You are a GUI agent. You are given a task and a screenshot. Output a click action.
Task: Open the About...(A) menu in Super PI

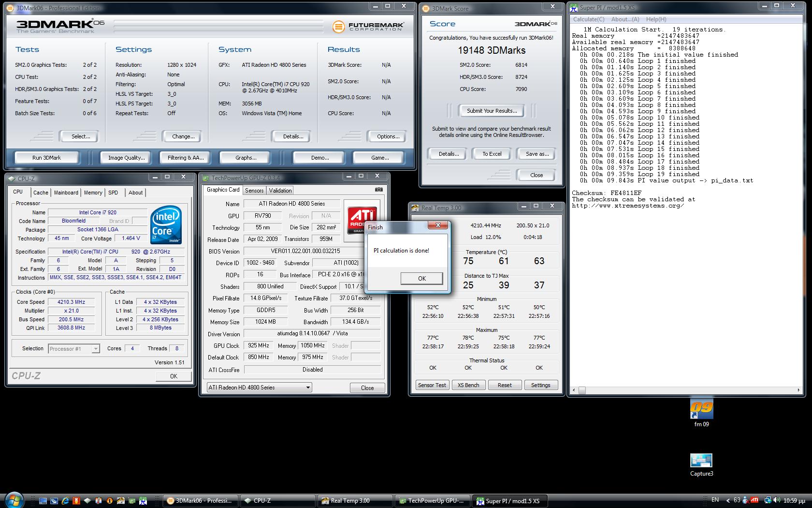tap(625, 19)
